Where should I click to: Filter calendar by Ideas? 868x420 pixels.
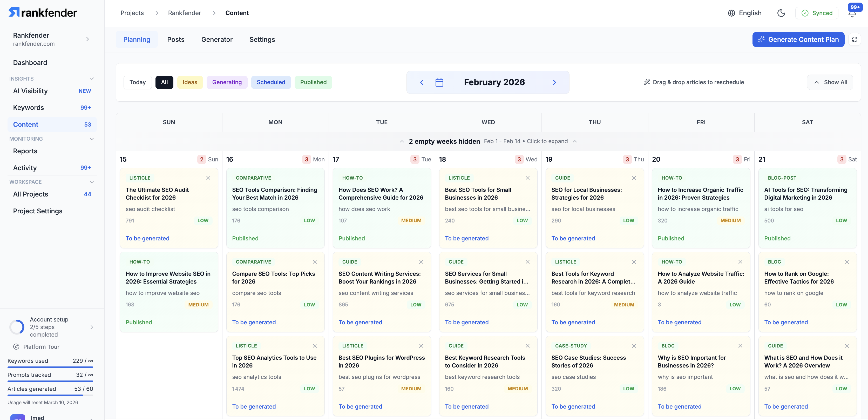tap(190, 82)
